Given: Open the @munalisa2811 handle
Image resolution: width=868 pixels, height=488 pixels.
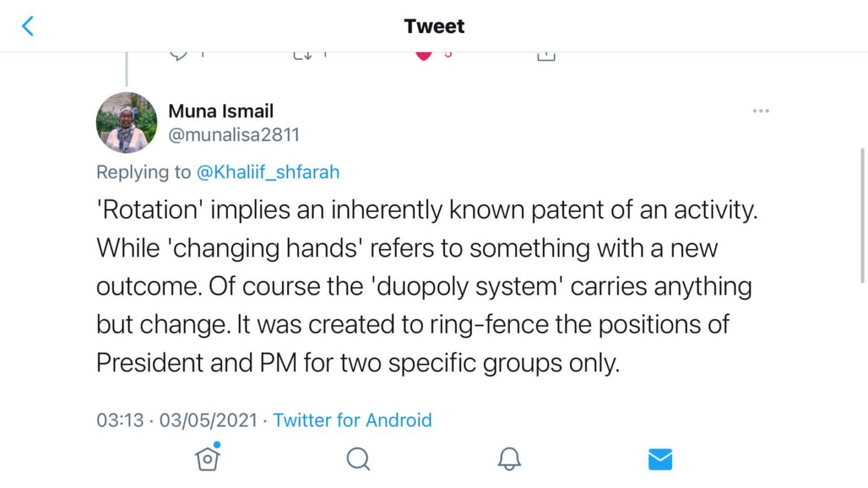Looking at the screenshot, I should [234, 134].
